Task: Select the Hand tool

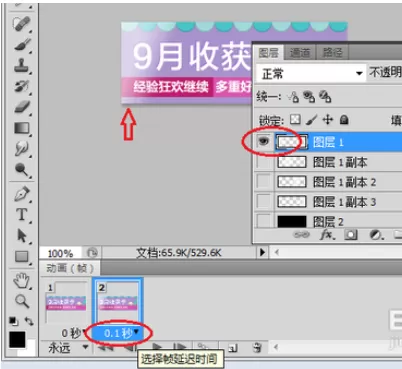Action: (22, 281)
